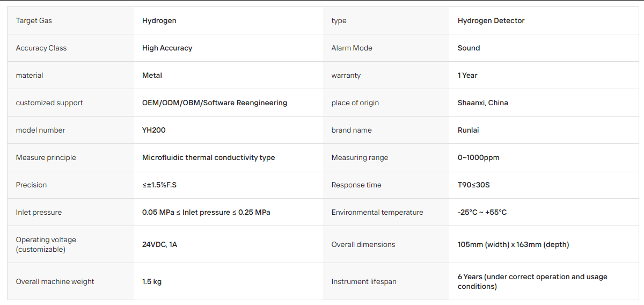
Task: Click the 'type' attribute label
Action: tap(339, 21)
